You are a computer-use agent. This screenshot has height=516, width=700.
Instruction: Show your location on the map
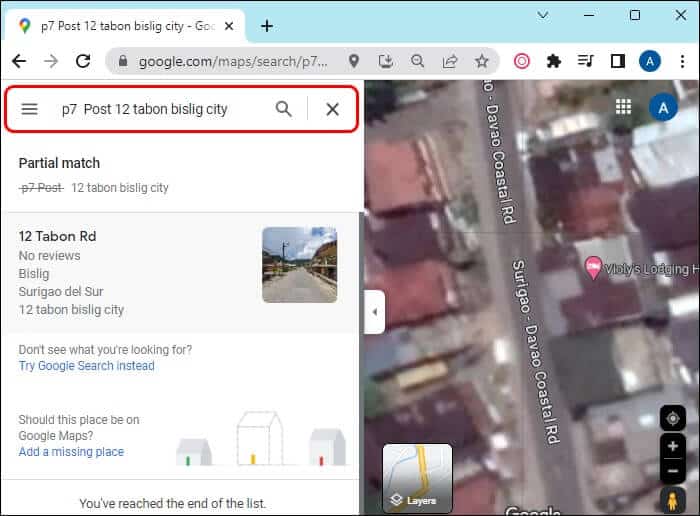point(673,419)
